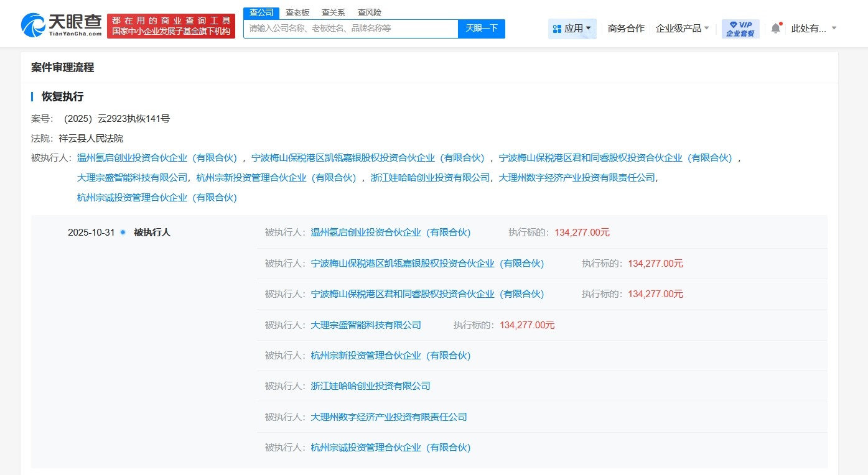Click the VIP企业套餐 badge icon
Screen dimensions: 868x475
[740, 27]
